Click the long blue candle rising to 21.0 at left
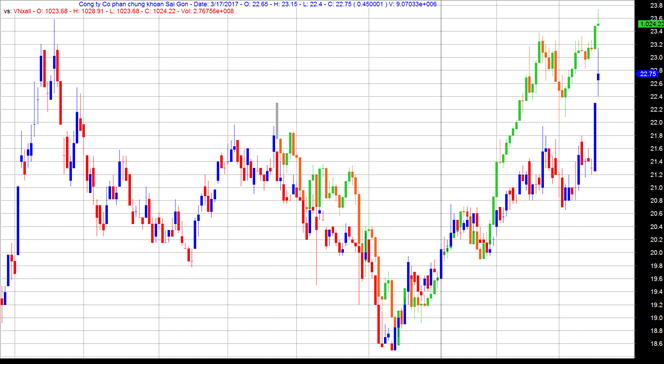 point(18,220)
